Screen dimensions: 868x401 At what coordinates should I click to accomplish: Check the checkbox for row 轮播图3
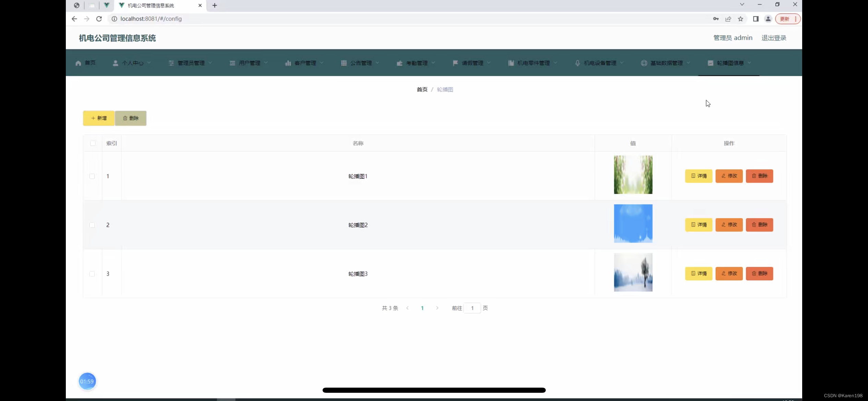[x=92, y=274]
